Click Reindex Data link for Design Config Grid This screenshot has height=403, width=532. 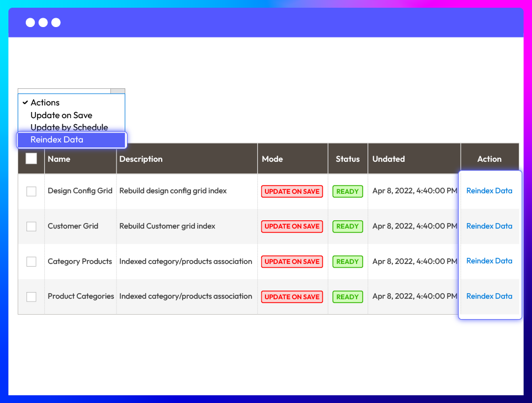point(489,191)
